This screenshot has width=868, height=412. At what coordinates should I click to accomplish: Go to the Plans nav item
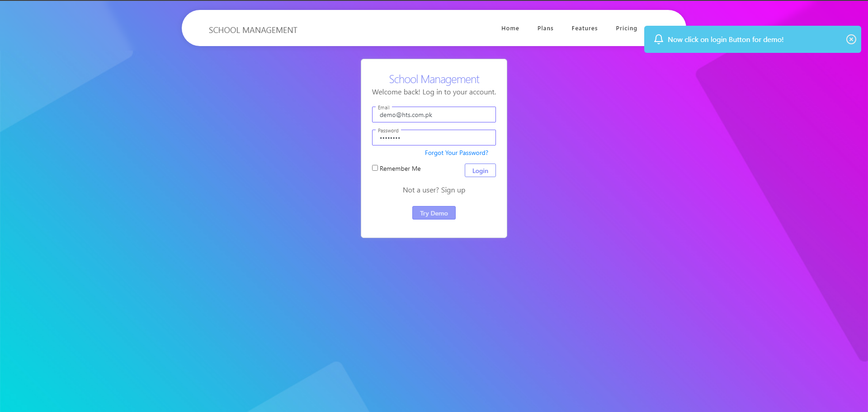point(545,28)
